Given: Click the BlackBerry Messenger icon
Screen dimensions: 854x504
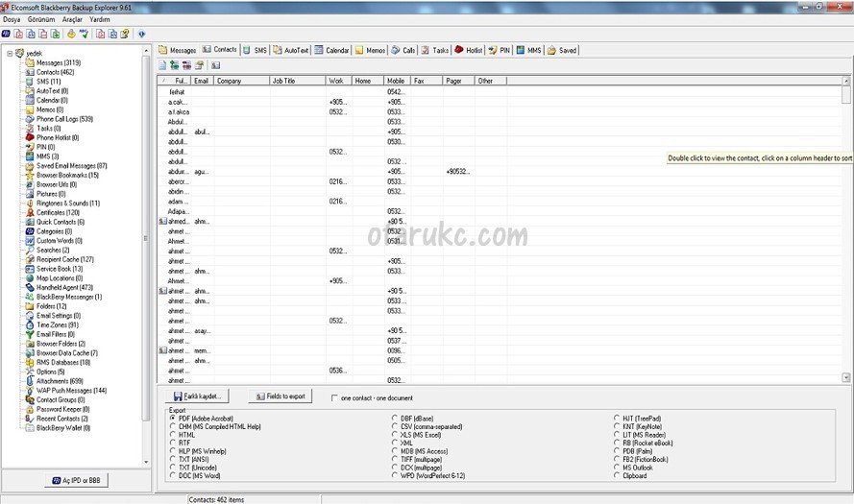Looking at the screenshot, I should [x=30, y=297].
